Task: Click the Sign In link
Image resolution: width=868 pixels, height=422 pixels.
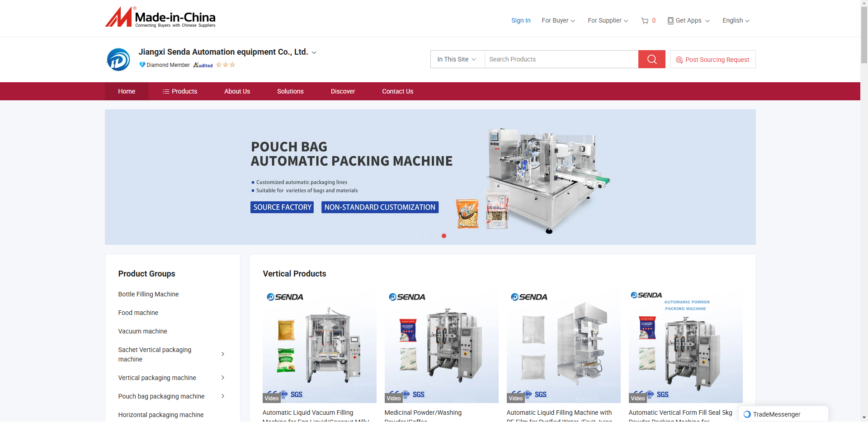Action: [521, 20]
